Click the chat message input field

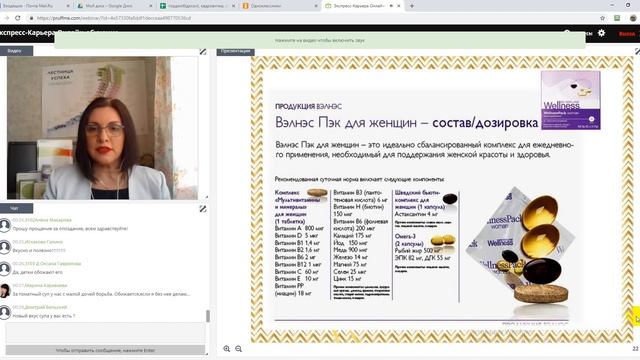click(x=105, y=333)
